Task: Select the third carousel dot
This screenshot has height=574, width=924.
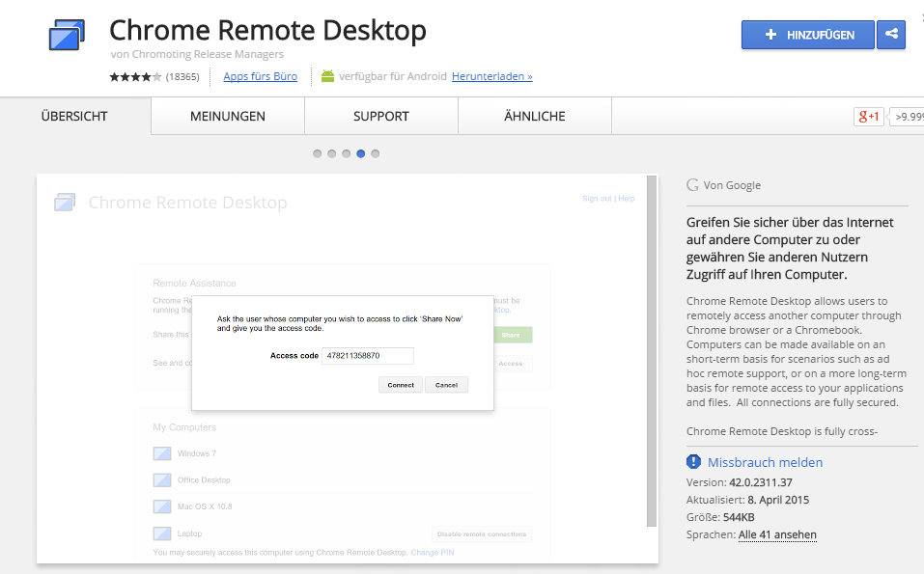Action: click(x=346, y=153)
